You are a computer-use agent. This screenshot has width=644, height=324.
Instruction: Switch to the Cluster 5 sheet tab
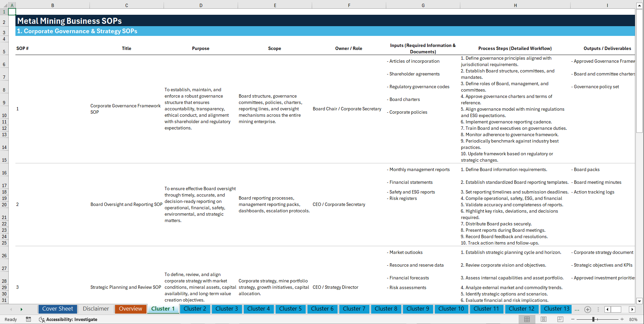coord(290,309)
